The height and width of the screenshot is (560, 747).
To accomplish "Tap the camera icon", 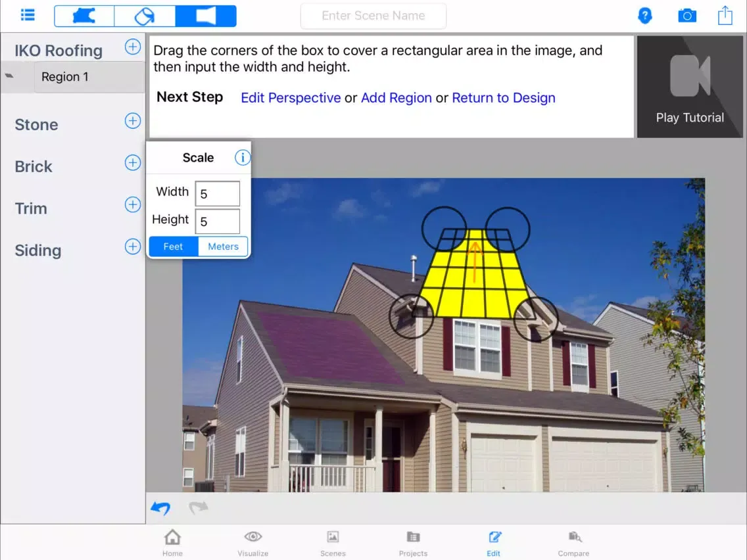I will pyautogui.click(x=687, y=16).
